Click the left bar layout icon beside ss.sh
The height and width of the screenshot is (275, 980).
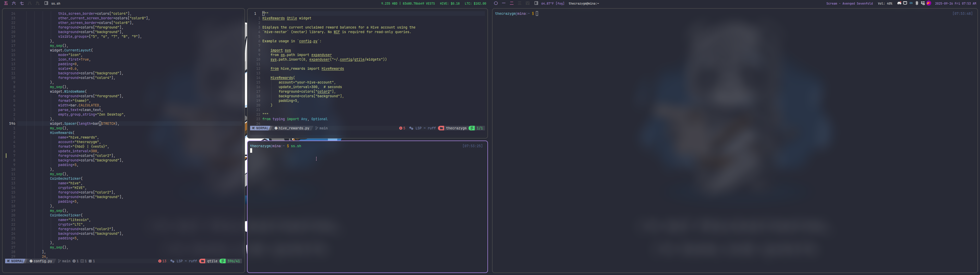click(46, 3)
